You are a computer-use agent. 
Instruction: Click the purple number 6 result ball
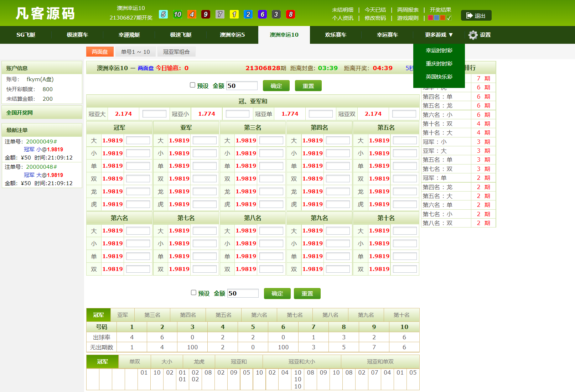(x=262, y=14)
